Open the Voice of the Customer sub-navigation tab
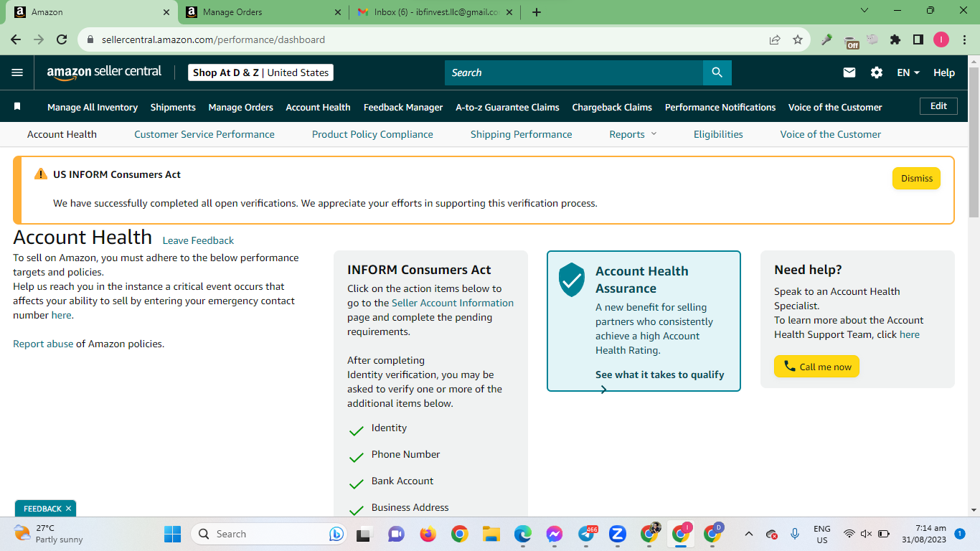 coord(831,134)
